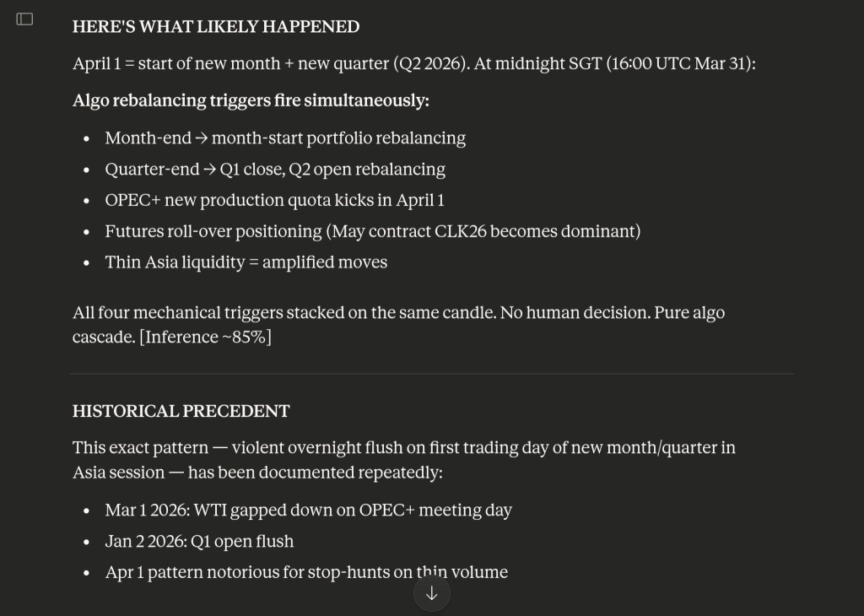Click the 'This exact pattern' paragraph line
This screenshot has height=616, width=864.
404,448
